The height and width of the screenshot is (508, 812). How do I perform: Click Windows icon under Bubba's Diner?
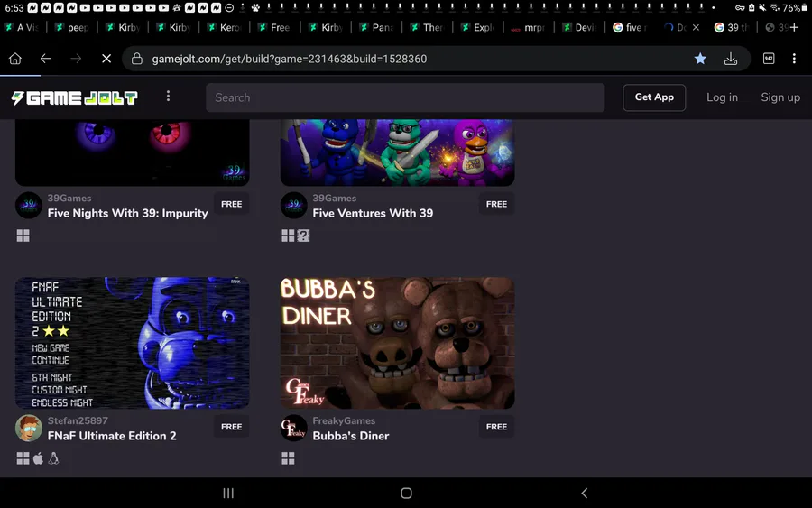click(x=288, y=458)
